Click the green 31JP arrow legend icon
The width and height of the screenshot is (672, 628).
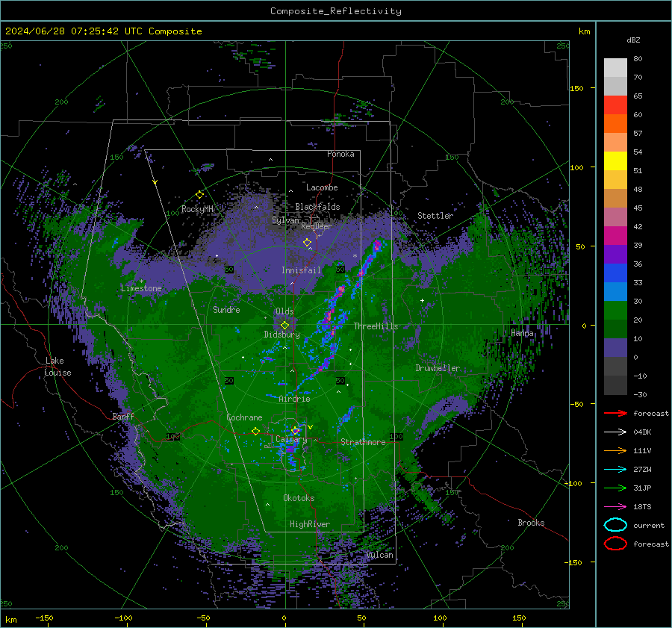tap(615, 488)
